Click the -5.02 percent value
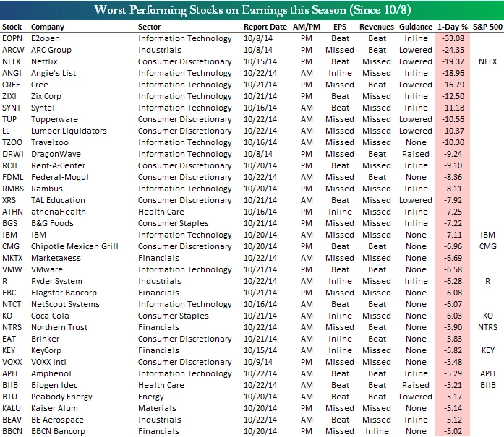Image resolution: width=504 pixels, height=437 pixels. (453, 431)
